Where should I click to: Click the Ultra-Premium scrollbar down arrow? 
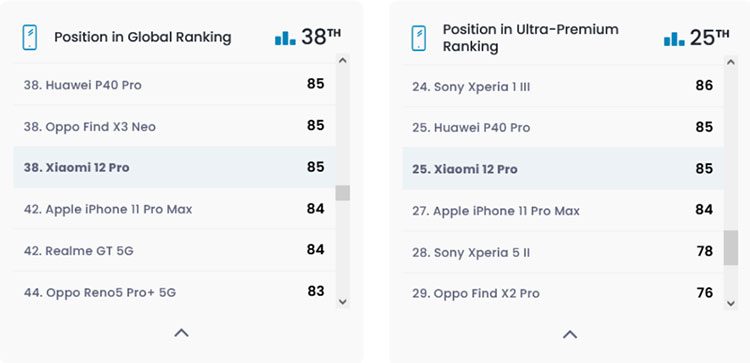tap(730, 303)
